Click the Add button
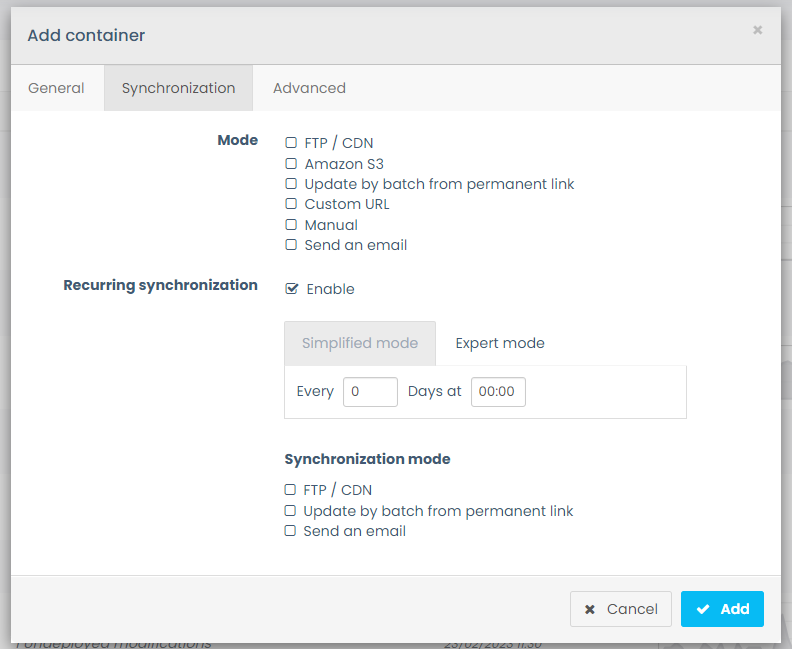 [722, 609]
